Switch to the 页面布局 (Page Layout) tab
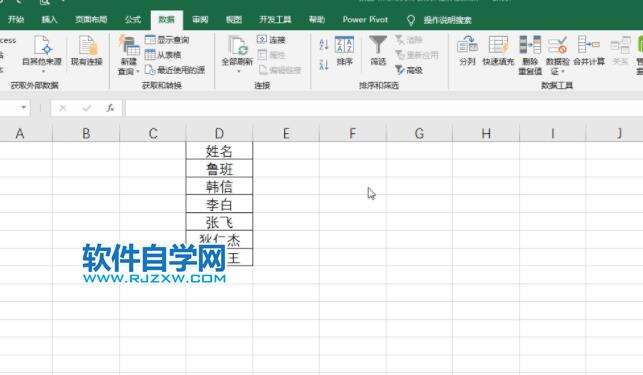 click(x=91, y=19)
